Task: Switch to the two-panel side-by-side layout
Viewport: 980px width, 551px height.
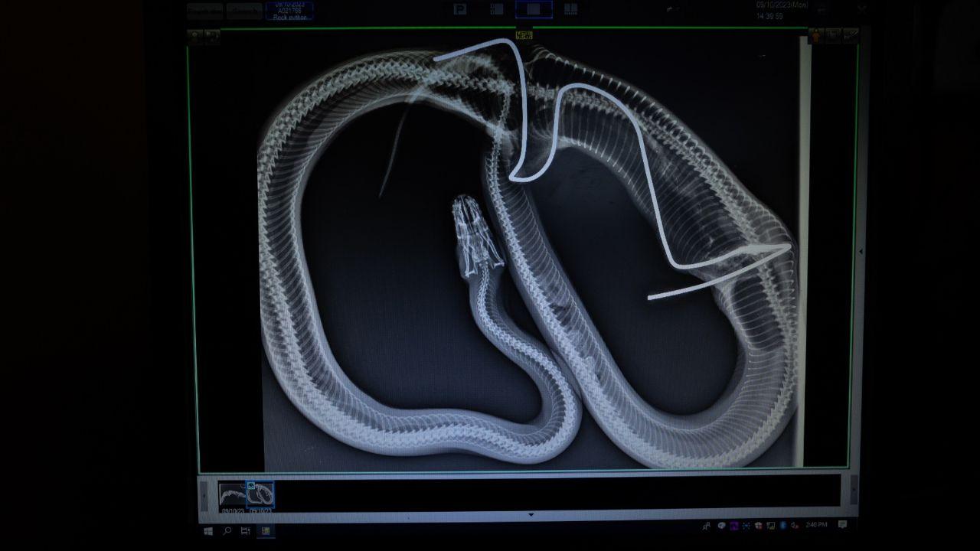Action: [x=497, y=9]
